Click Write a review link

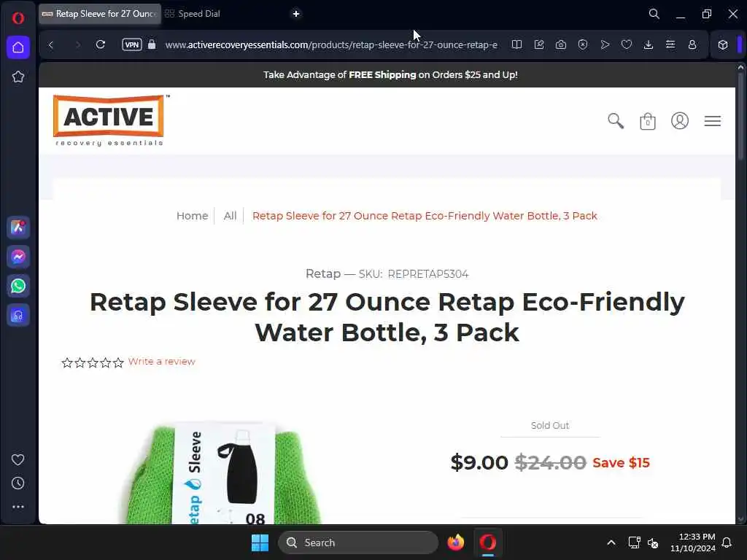tap(161, 362)
